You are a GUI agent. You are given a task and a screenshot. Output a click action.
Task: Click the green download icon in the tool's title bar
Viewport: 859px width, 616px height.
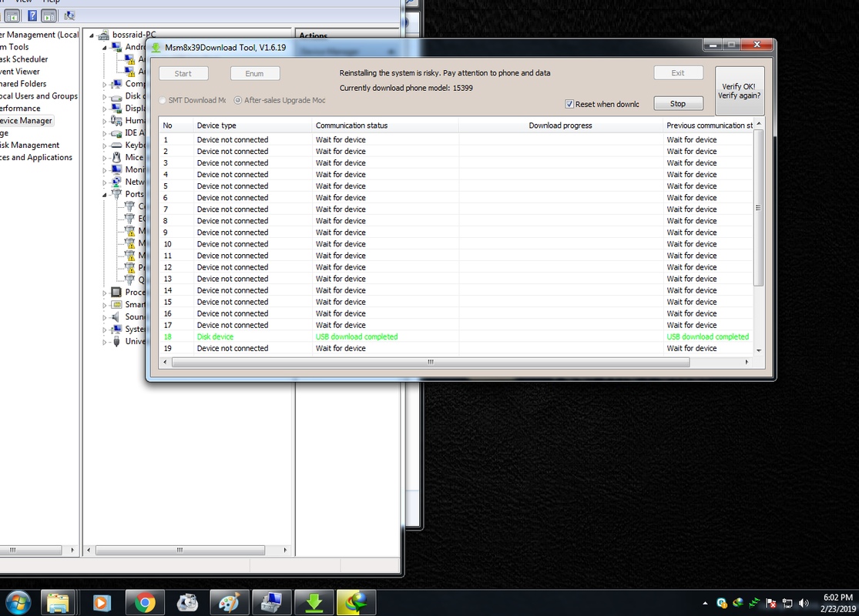click(x=156, y=48)
